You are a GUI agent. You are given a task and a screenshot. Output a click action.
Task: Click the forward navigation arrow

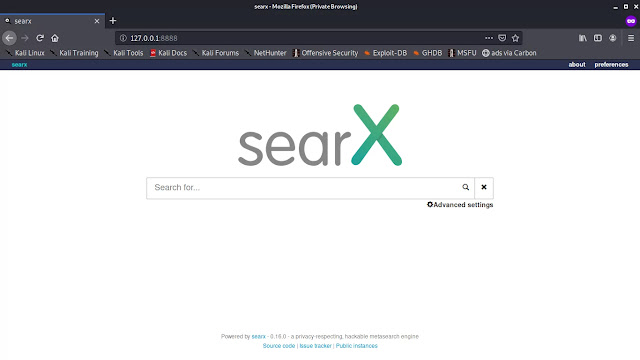pos(25,38)
